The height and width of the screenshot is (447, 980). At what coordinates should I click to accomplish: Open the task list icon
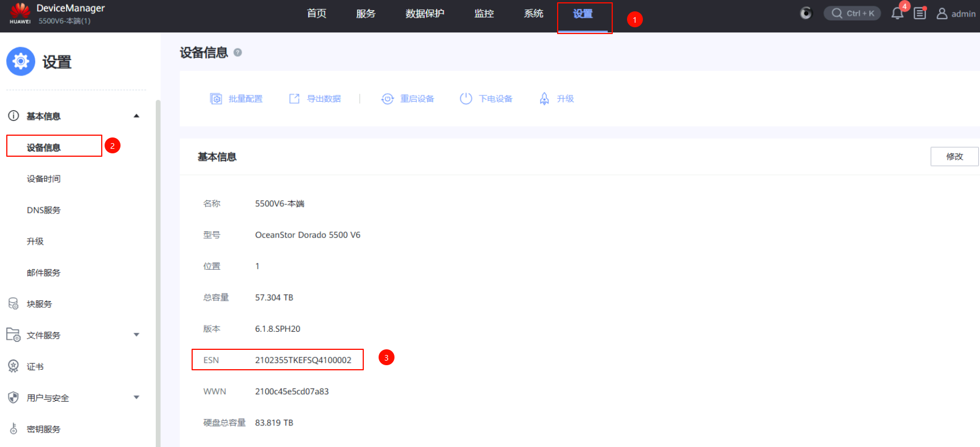coord(920,14)
